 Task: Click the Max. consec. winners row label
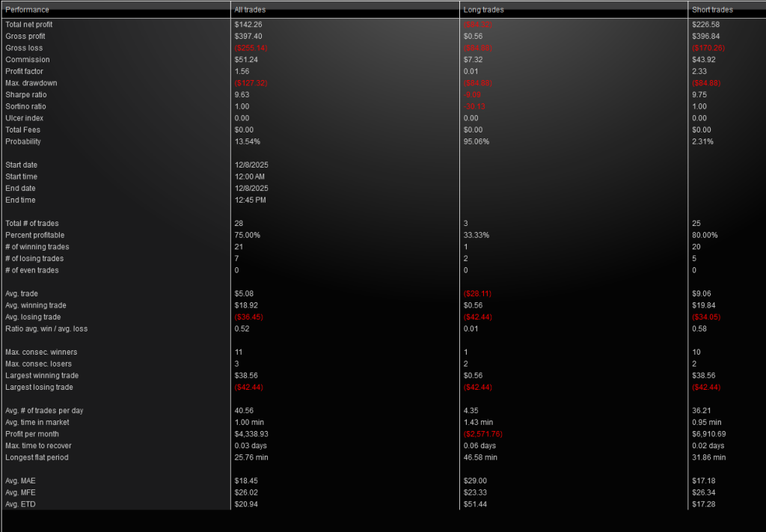coord(41,352)
